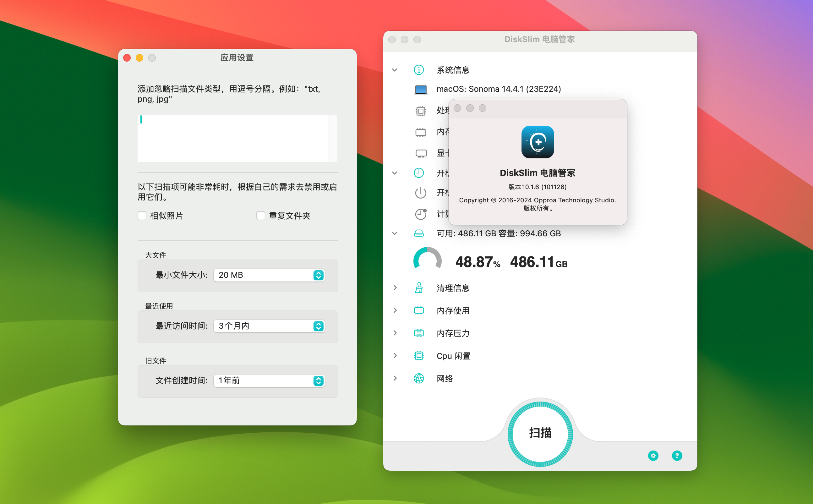Click the DiskSlim 电脑管家 window title

pyautogui.click(x=539, y=39)
